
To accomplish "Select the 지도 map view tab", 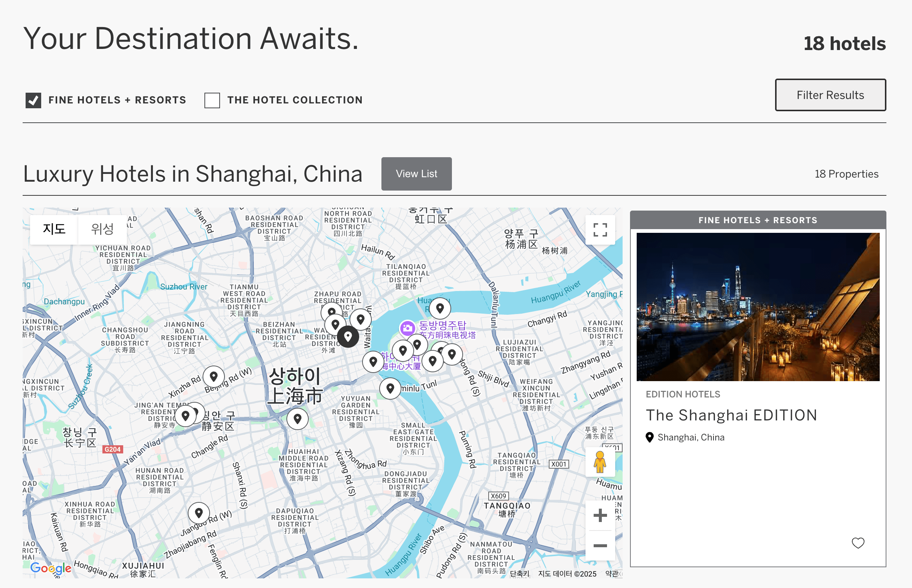I will 54,229.
